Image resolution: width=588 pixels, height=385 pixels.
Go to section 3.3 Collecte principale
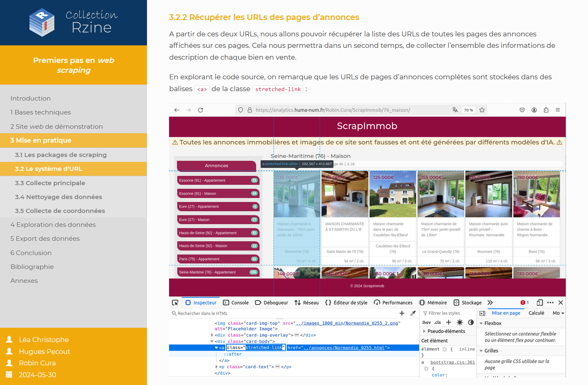(50, 183)
